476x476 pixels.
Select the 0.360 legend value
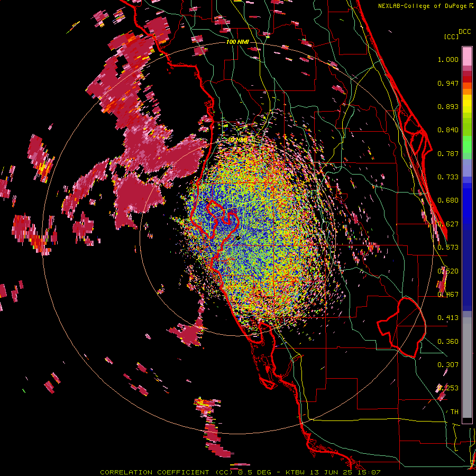tap(448, 342)
